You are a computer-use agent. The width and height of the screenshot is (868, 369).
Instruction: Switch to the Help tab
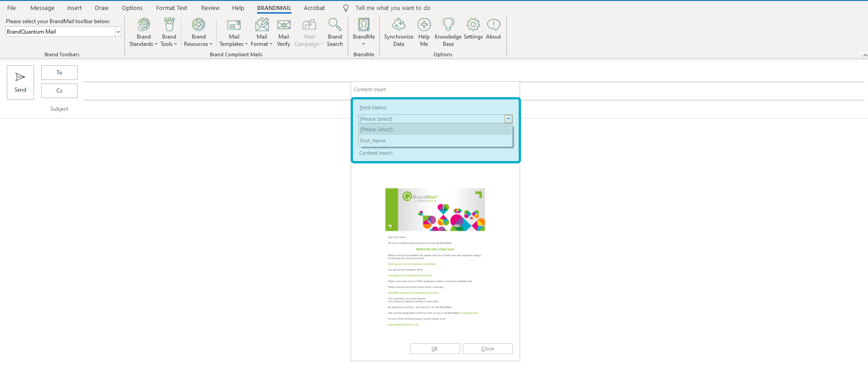pos(238,8)
